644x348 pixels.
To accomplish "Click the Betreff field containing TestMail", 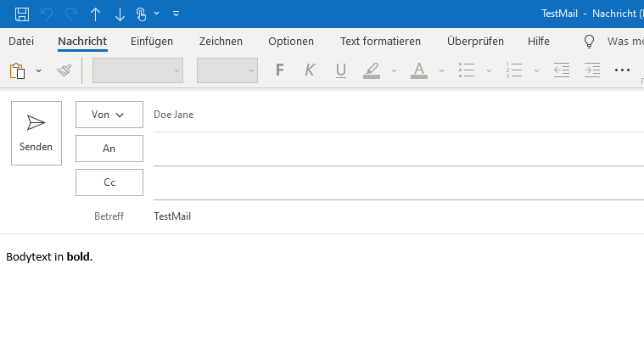I will pyautogui.click(x=399, y=216).
